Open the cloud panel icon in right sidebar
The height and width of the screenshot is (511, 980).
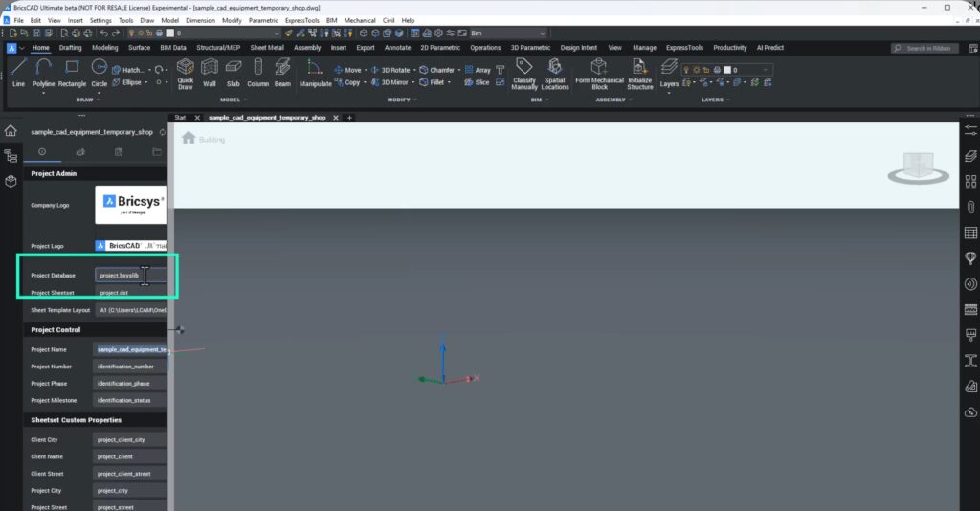pyautogui.click(x=970, y=412)
